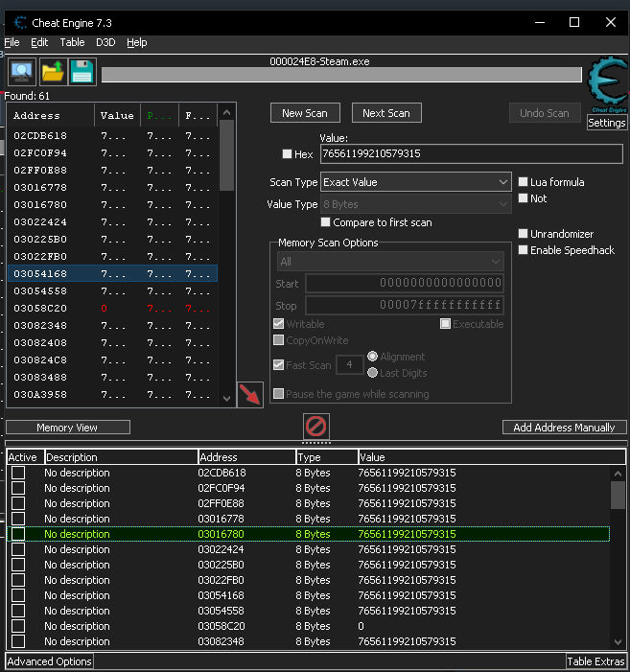The height and width of the screenshot is (672, 630).
Task: Open the Table menu
Action: coord(72,42)
